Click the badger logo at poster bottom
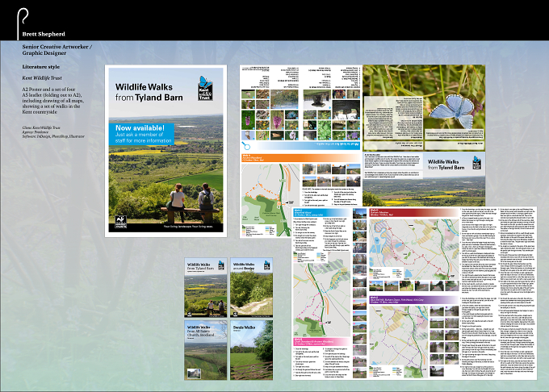This screenshot has width=549, height=392. click(121, 222)
